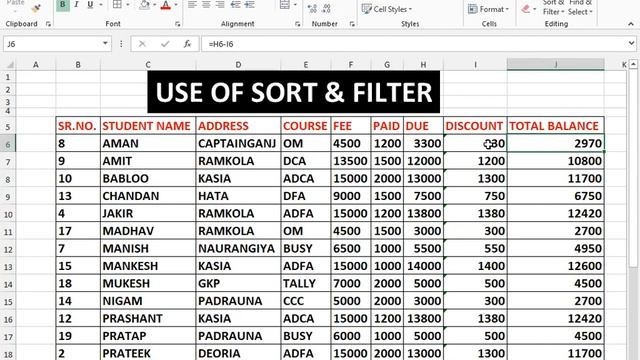Viewport: 640px width, 360px height.
Task: Select column J header
Action: click(x=556, y=64)
